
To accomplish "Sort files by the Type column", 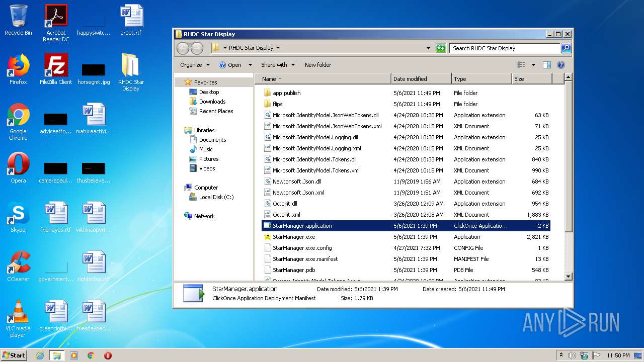I will [x=481, y=79].
